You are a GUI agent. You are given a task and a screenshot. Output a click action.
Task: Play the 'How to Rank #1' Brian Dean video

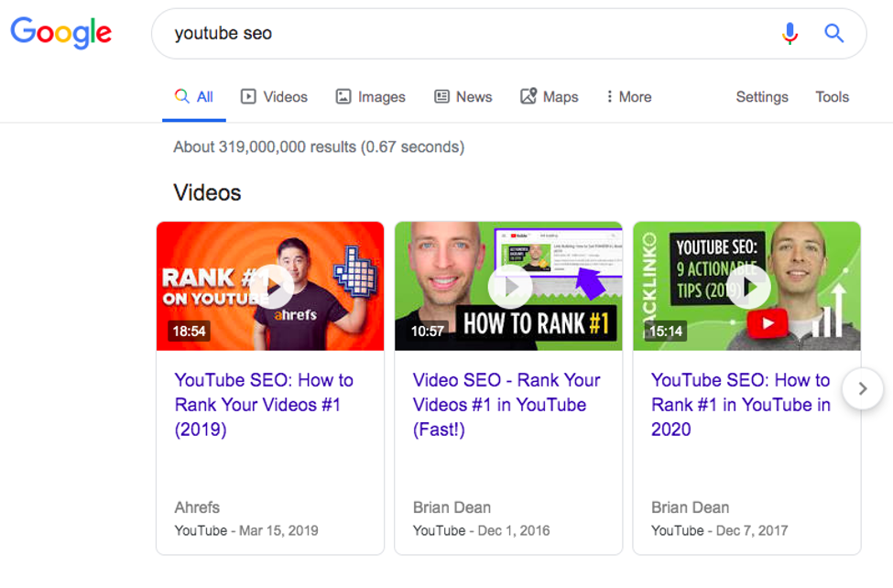[x=508, y=286]
